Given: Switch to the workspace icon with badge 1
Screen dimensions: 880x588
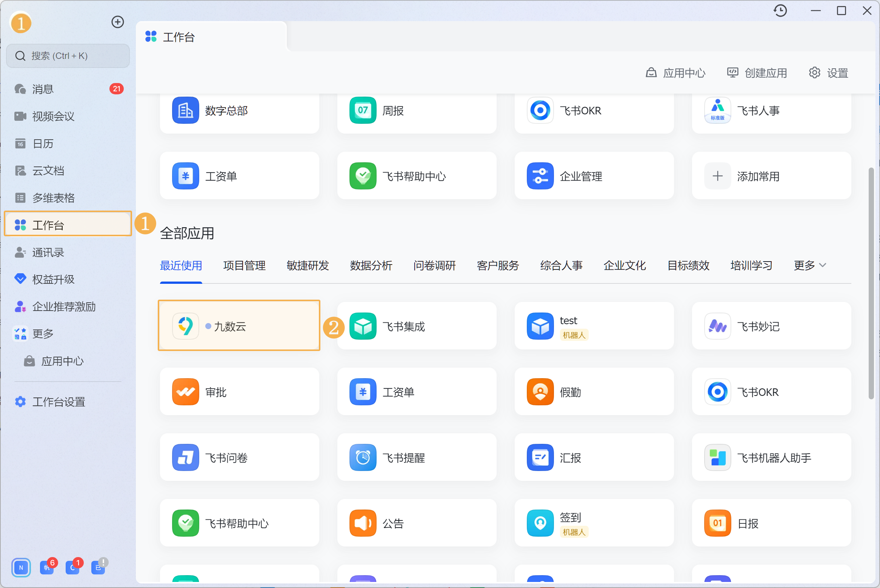Looking at the screenshot, I should 72,568.
